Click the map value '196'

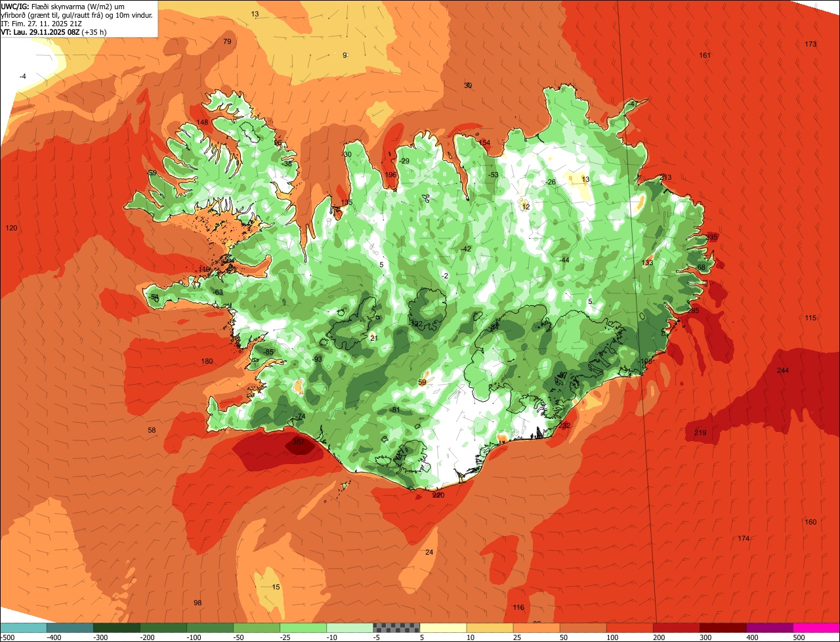(x=390, y=175)
